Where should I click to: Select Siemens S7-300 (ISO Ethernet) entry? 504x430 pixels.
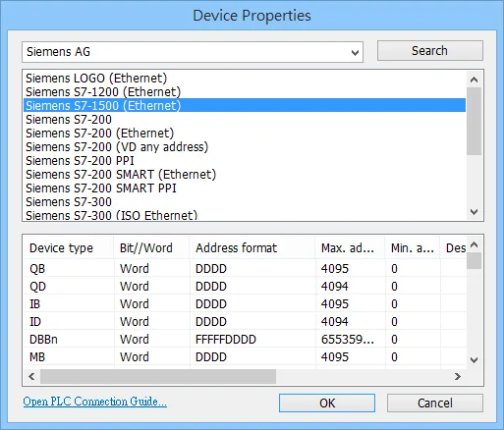point(245,215)
